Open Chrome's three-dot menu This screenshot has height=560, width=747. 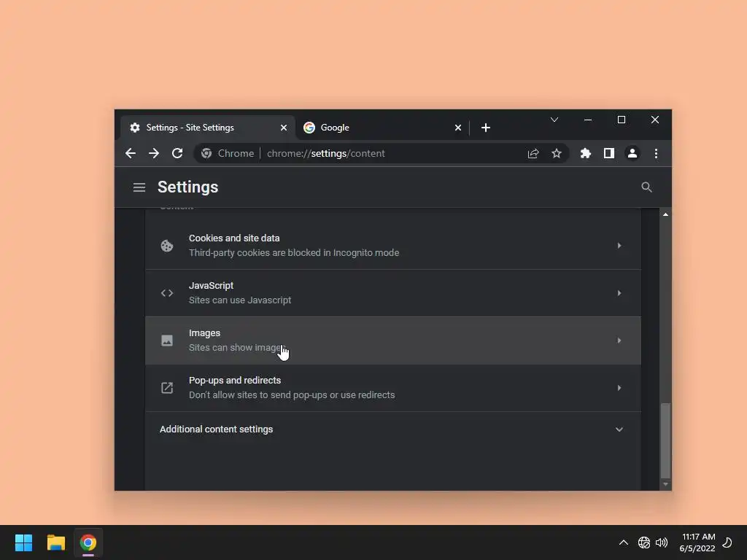click(656, 153)
